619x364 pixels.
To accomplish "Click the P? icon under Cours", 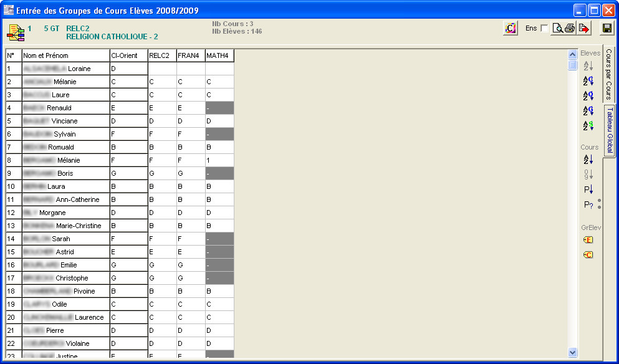I will pyautogui.click(x=588, y=204).
